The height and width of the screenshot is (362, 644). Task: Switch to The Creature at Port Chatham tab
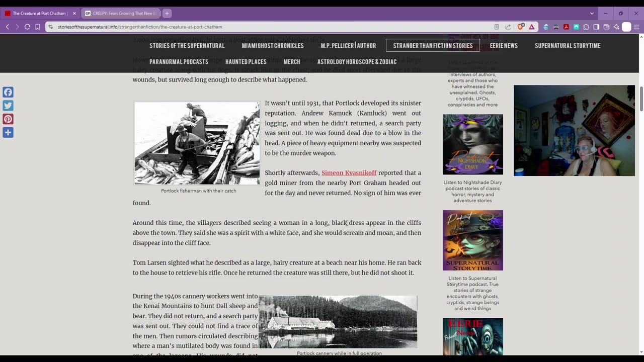coord(39,13)
